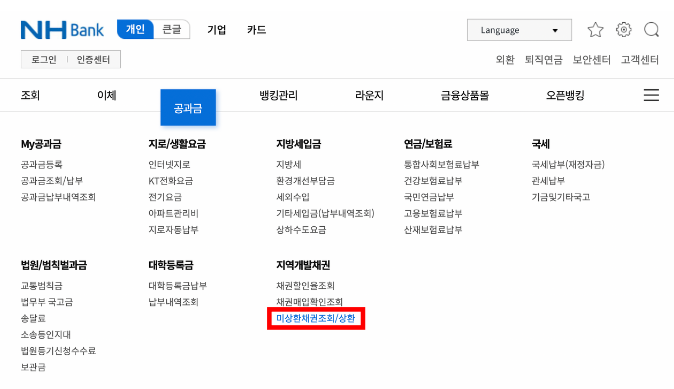
Task: Open the favorites star icon
Action: tap(595, 30)
